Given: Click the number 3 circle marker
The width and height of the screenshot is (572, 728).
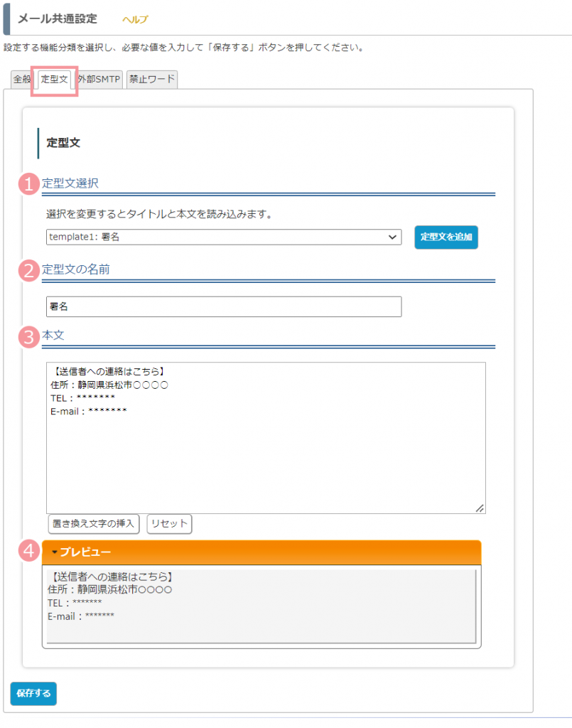Looking at the screenshot, I should [28, 337].
